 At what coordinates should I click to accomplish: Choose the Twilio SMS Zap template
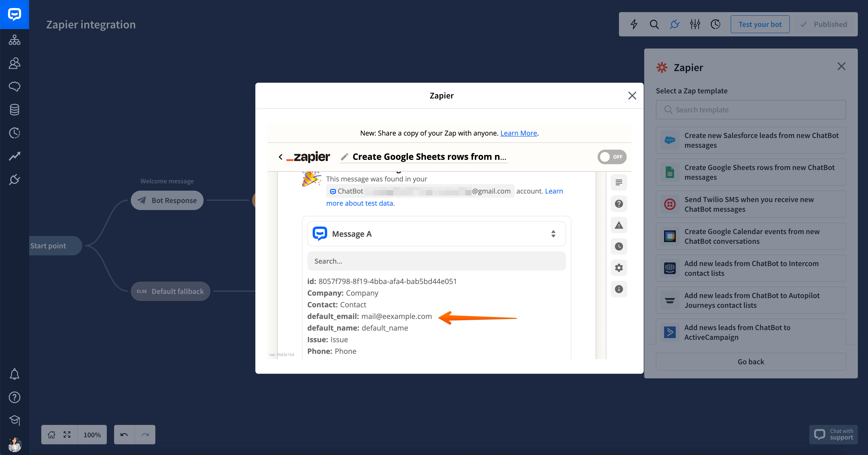pyautogui.click(x=751, y=204)
